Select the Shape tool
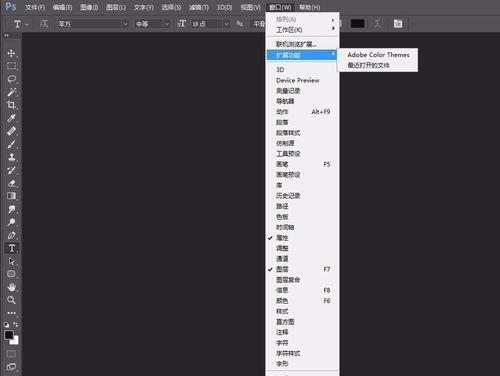The height and width of the screenshot is (376, 500). click(11, 274)
